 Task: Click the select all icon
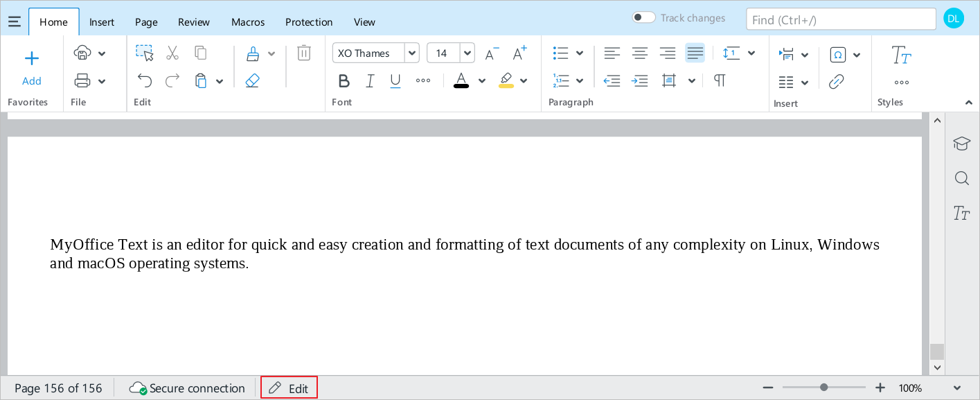click(144, 53)
